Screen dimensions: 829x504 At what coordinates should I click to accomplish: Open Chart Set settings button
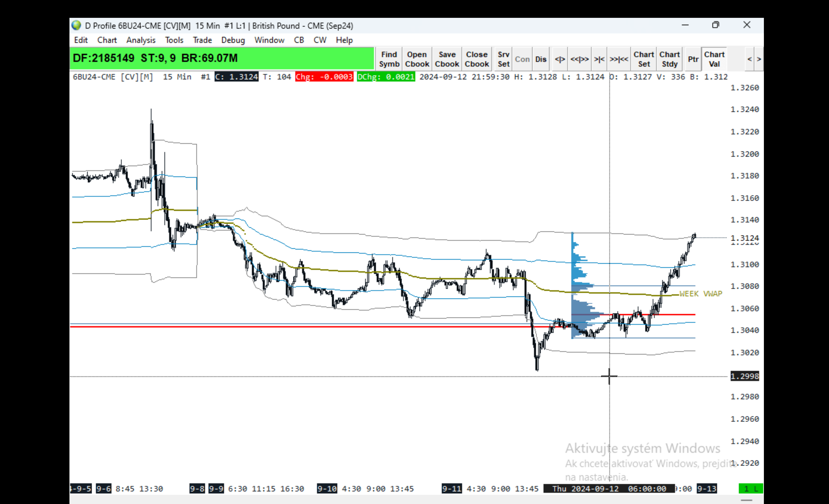click(644, 59)
